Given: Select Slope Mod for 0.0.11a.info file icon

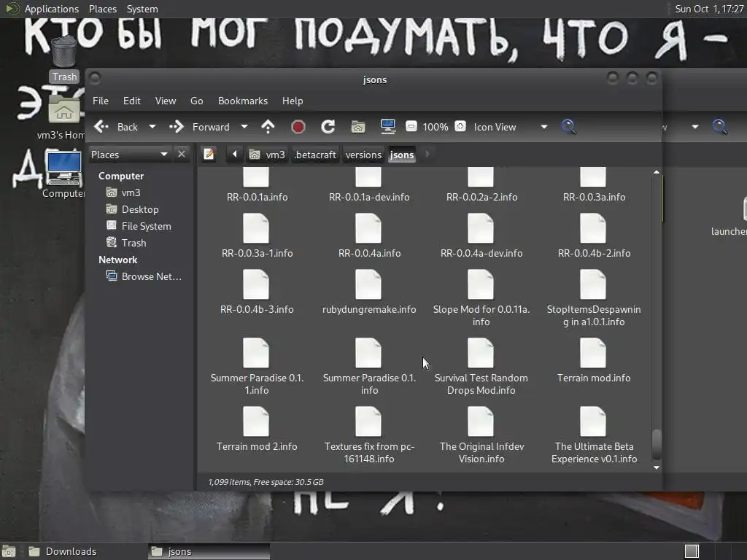Looking at the screenshot, I should (481, 284).
